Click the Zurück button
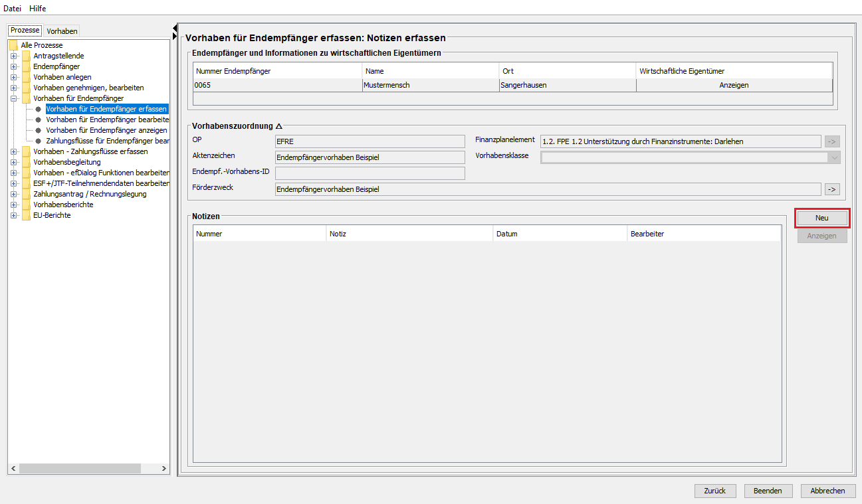Image resolution: width=862 pixels, height=504 pixels. [x=715, y=491]
